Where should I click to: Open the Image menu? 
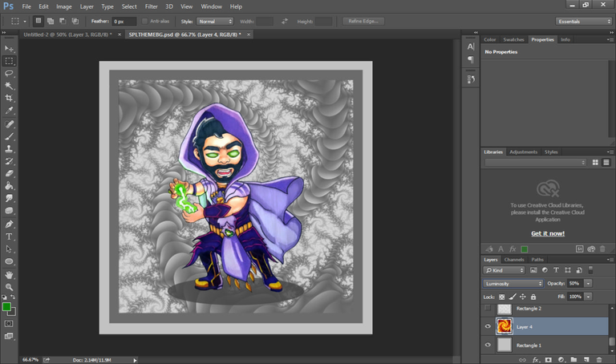(63, 6)
